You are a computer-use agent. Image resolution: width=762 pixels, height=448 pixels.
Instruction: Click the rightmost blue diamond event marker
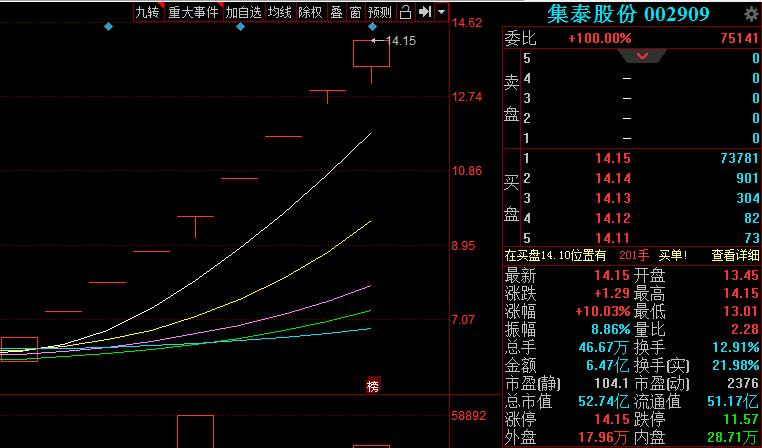pos(372,27)
